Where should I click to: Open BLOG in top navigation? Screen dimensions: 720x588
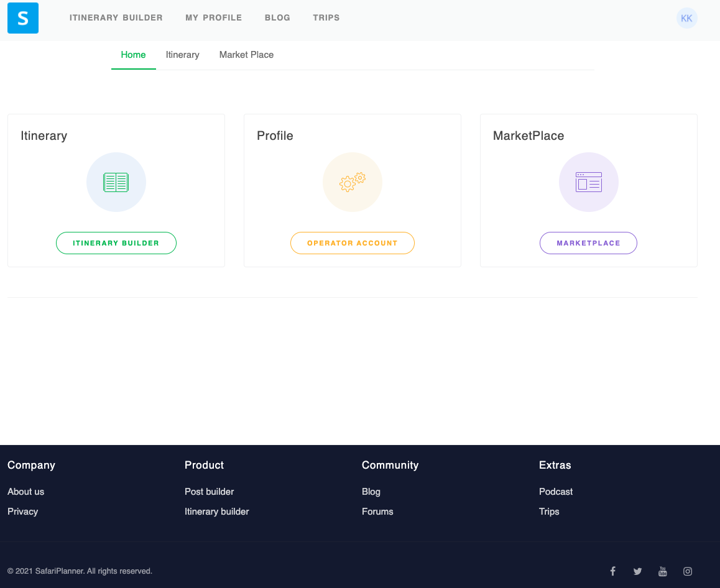point(277,17)
